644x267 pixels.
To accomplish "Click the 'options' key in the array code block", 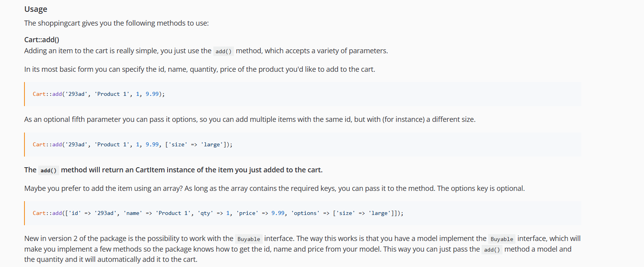I will [x=305, y=213].
